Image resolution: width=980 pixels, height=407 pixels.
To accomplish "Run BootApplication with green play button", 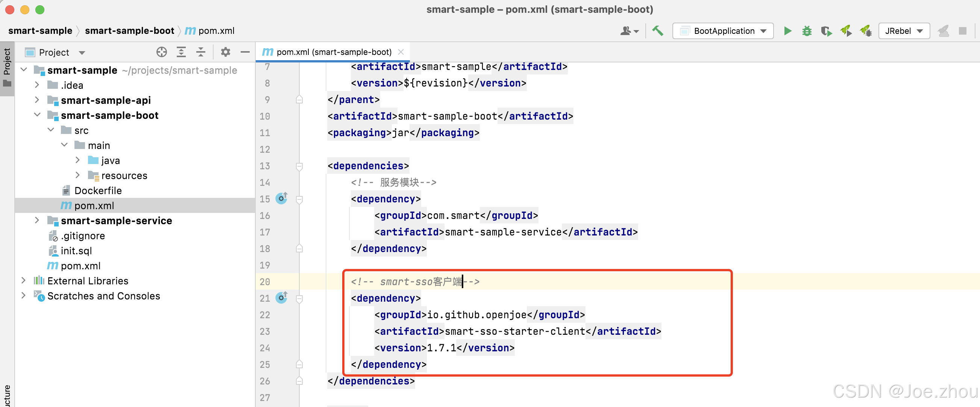I will pos(787,31).
